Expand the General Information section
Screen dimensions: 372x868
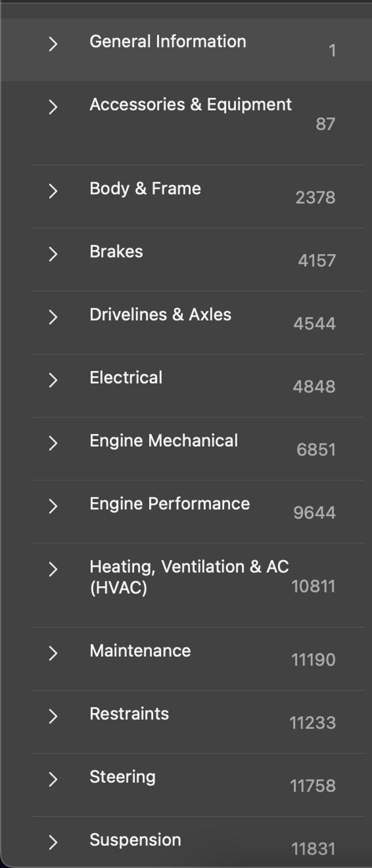coord(53,44)
